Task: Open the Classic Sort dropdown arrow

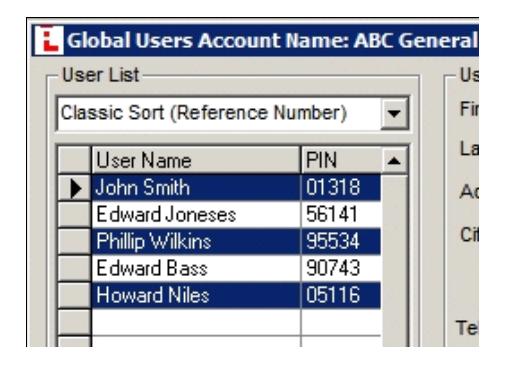Action: (394, 113)
